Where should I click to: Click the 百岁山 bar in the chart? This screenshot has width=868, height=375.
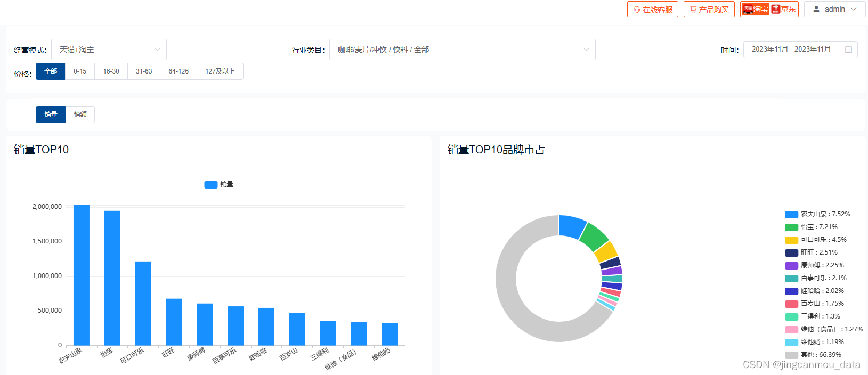pos(297,329)
